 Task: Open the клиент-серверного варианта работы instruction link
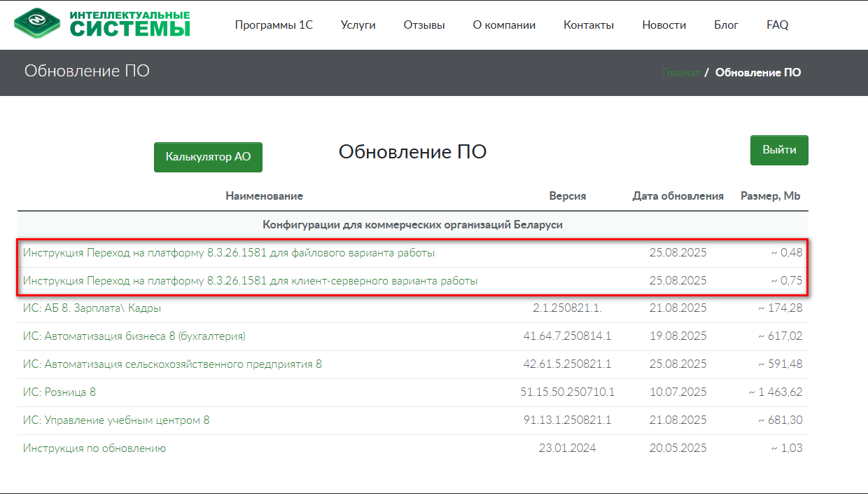coord(251,281)
